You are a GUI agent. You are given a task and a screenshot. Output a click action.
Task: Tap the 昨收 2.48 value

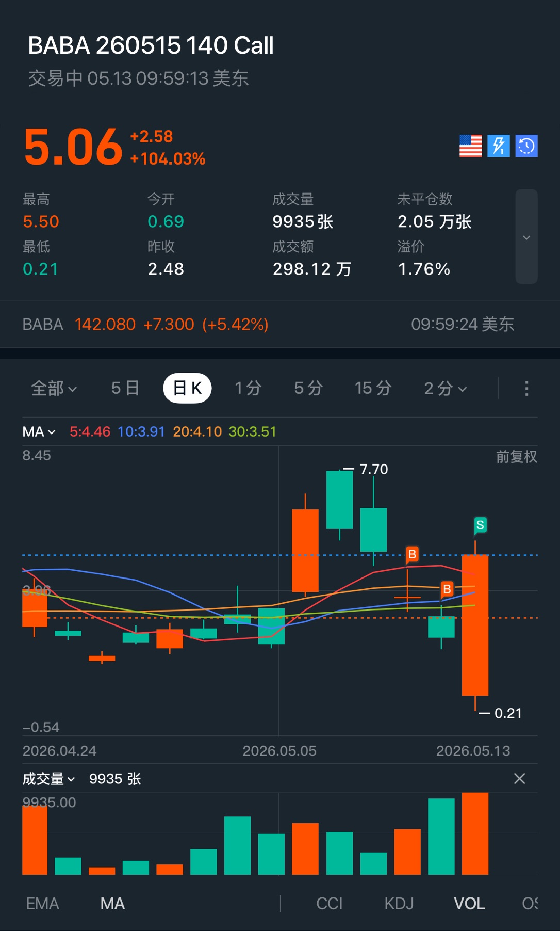(x=166, y=269)
